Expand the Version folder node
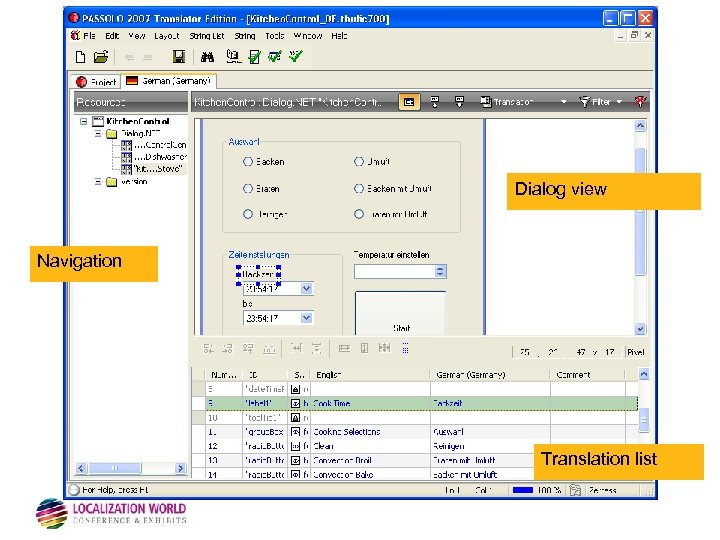This screenshot has width=720, height=540. click(x=98, y=181)
